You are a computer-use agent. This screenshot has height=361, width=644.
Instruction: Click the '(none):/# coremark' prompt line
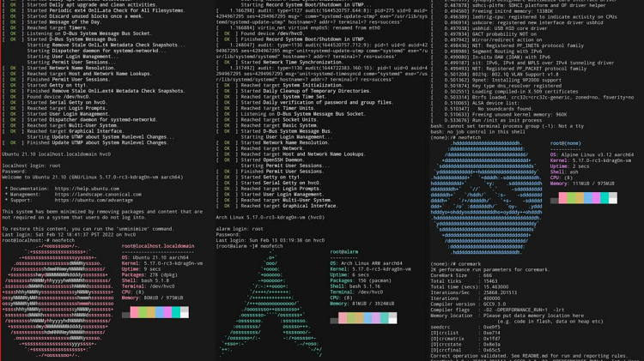point(455,264)
